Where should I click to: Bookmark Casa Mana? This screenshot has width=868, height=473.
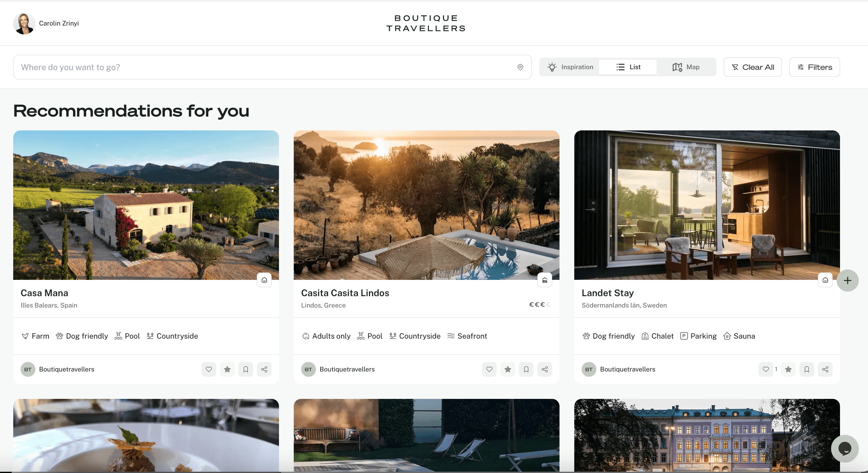tap(246, 369)
